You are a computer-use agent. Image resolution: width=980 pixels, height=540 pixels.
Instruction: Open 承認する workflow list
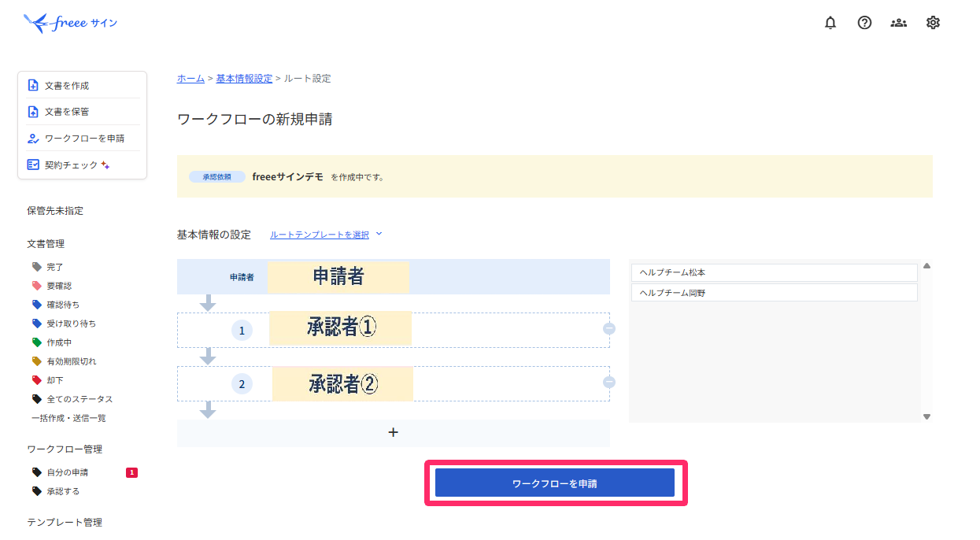63,491
